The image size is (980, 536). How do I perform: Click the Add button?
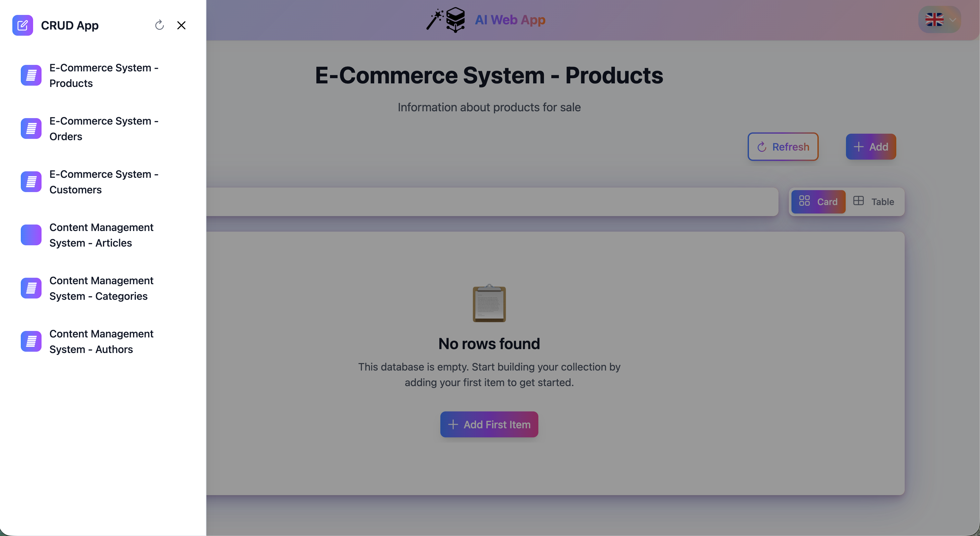pyautogui.click(x=871, y=146)
